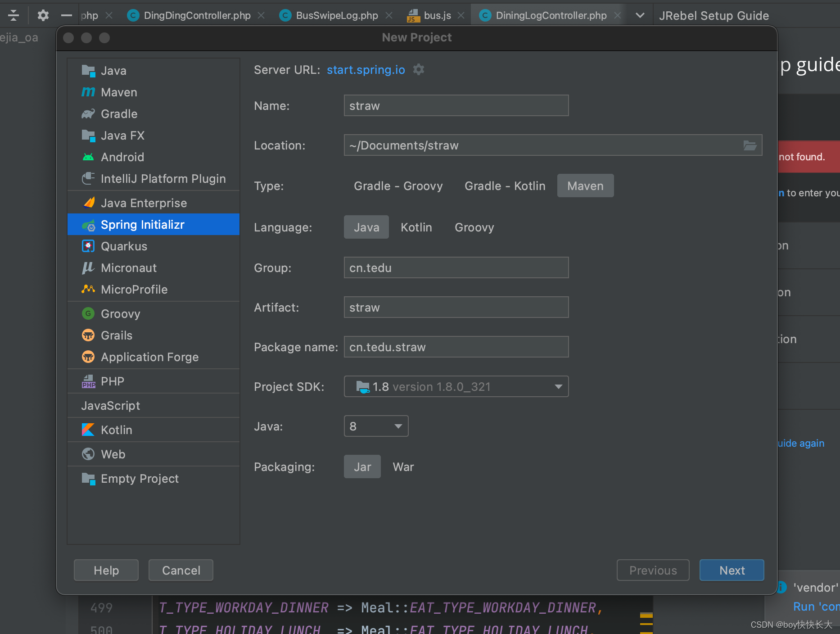Select the Groovy green G icon

point(88,313)
